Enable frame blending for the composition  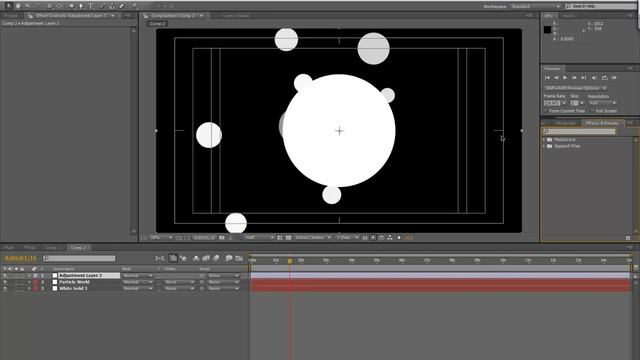coord(206,258)
